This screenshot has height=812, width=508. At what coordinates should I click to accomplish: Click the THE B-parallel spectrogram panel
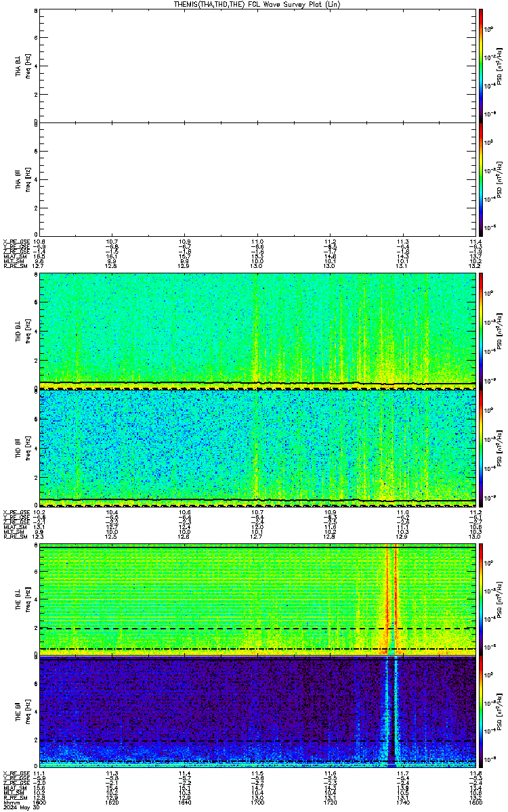pos(257,713)
